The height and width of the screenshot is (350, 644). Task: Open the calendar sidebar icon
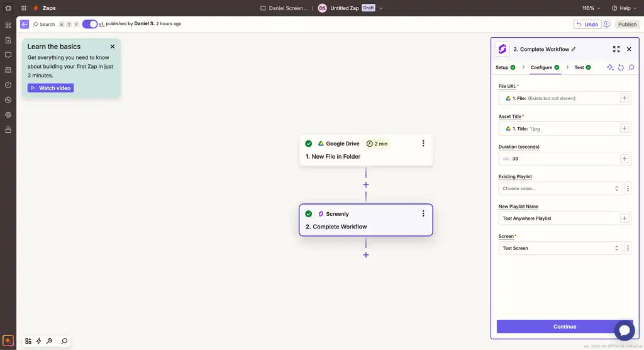(x=8, y=70)
